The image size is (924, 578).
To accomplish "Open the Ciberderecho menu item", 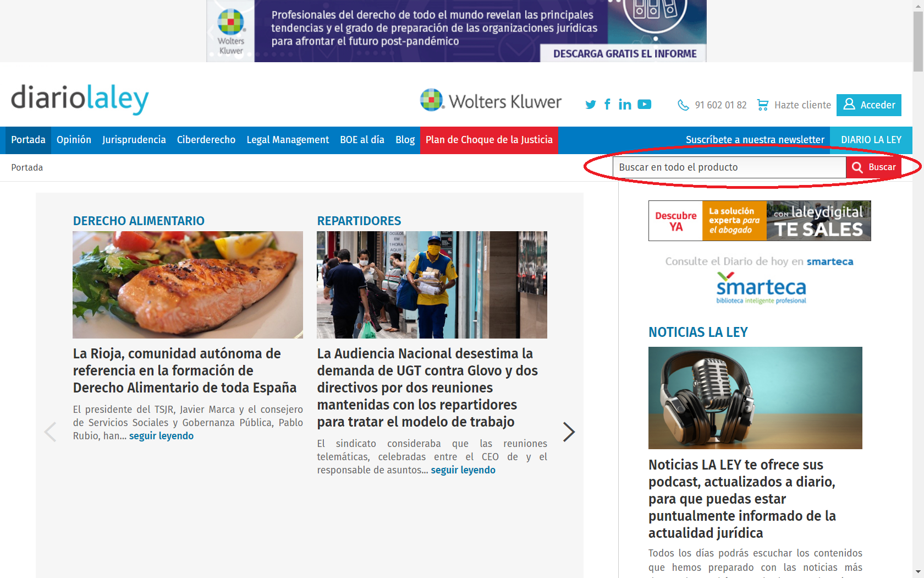I will coord(206,140).
